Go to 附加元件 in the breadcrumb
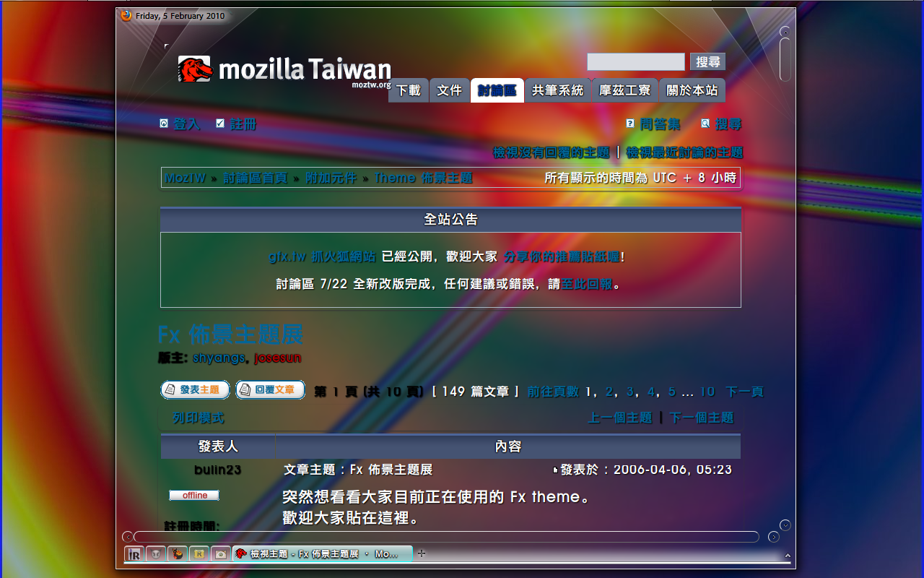 [x=331, y=178]
